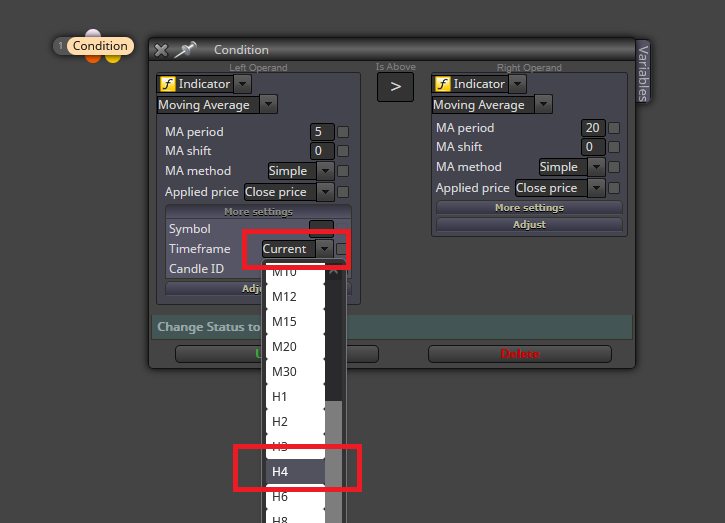
Task: Click the timeframe list scrollbar thumb
Action: click(x=333, y=462)
